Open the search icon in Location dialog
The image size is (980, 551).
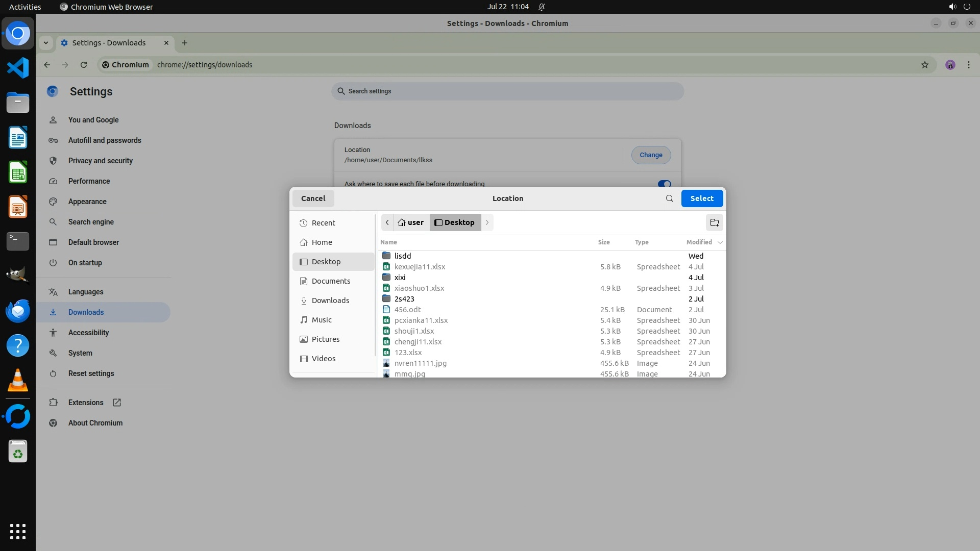point(669,198)
